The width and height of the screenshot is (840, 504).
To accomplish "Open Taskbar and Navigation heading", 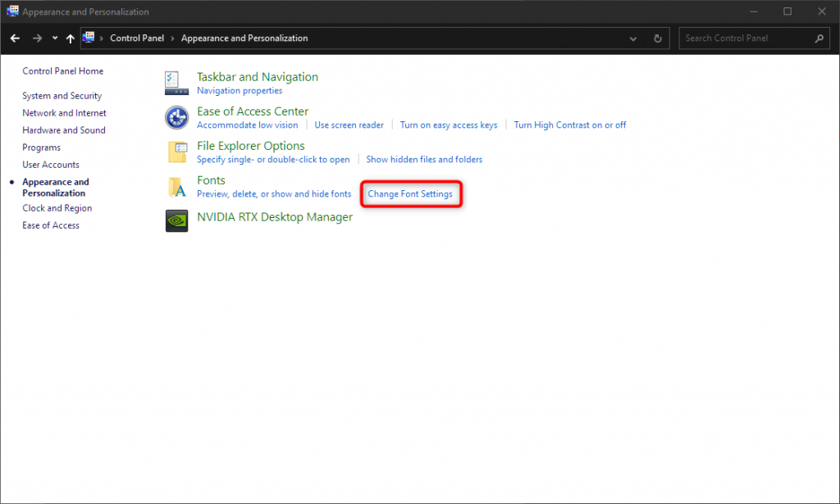I will (x=257, y=77).
